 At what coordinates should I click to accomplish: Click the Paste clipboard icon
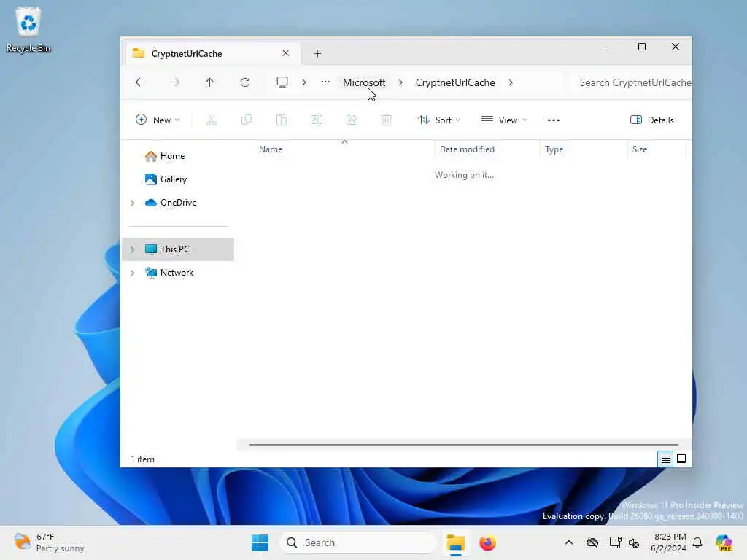282,120
